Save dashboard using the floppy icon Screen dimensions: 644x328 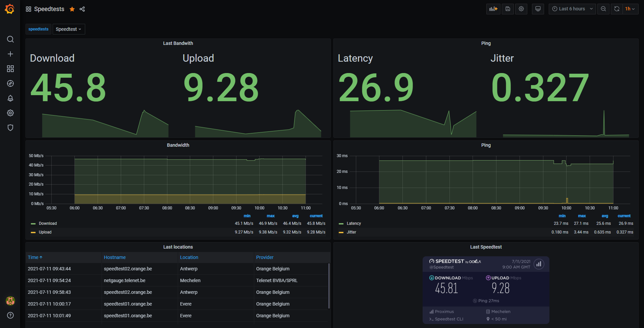(508, 9)
